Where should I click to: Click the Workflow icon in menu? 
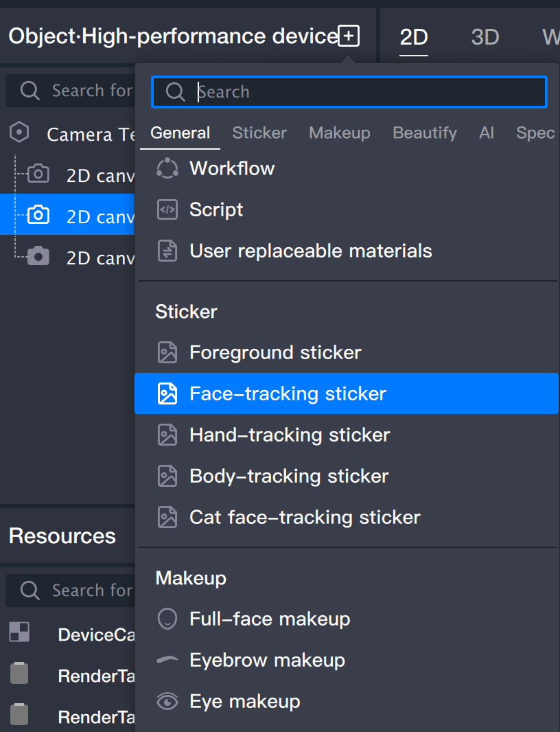(167, 168)
